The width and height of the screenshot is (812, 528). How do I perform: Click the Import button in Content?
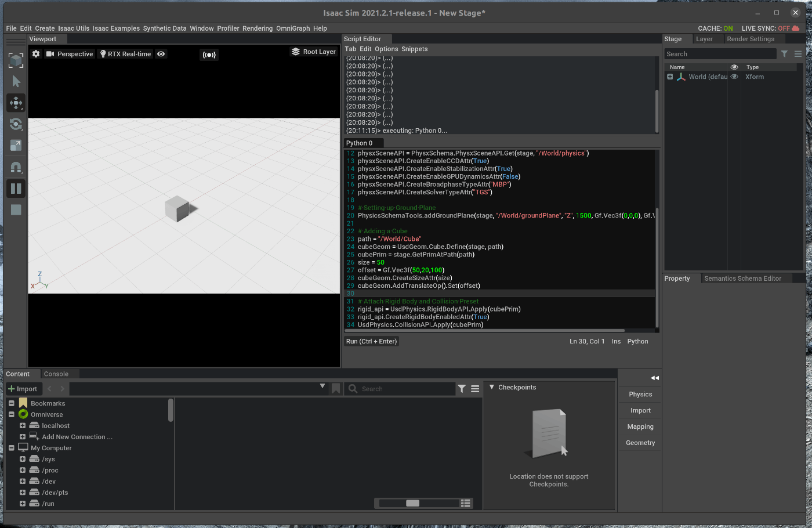pyautogui.click(x=23, y=389)
